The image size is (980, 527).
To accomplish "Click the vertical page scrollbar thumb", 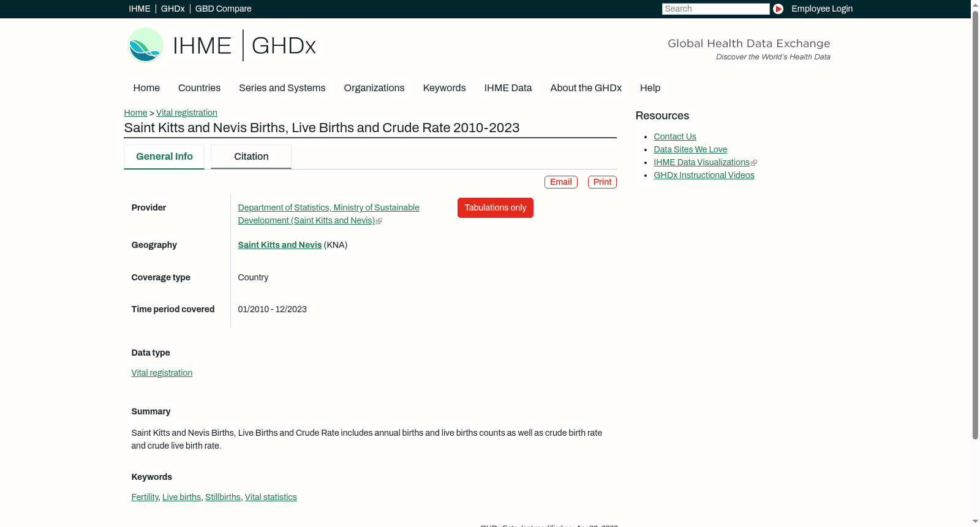I will (975, 225).
